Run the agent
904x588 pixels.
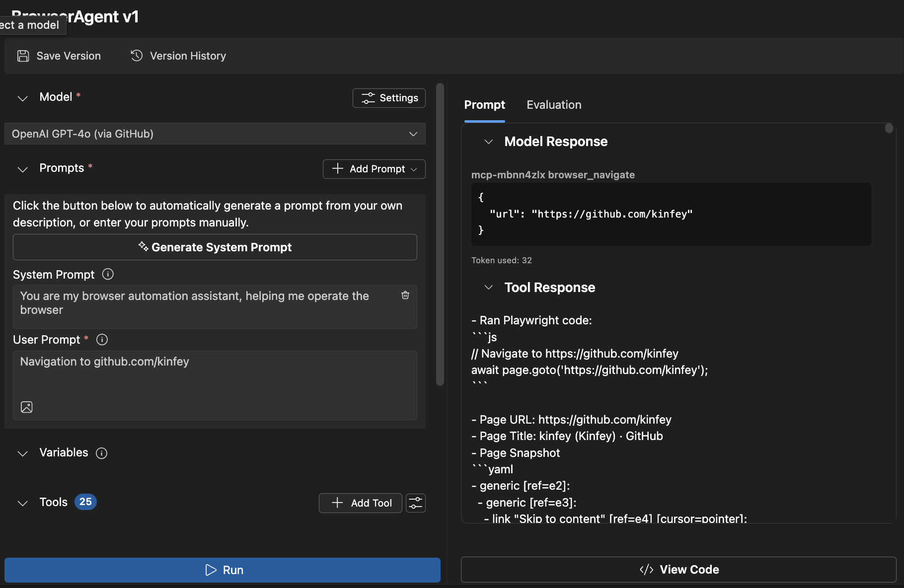click(x=223, y=570)
